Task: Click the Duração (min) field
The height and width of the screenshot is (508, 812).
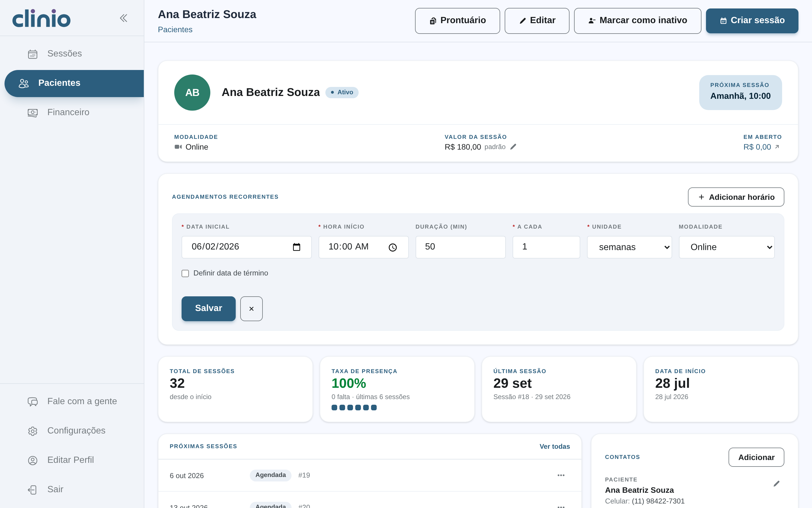Action: coord(460,247)
